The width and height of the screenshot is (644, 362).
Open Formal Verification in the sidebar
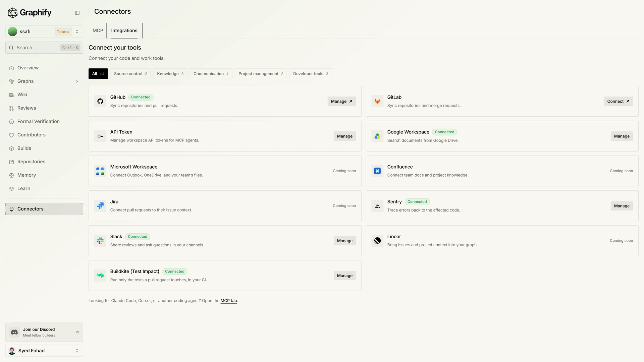pyautogui.click(x=44, y=121)
